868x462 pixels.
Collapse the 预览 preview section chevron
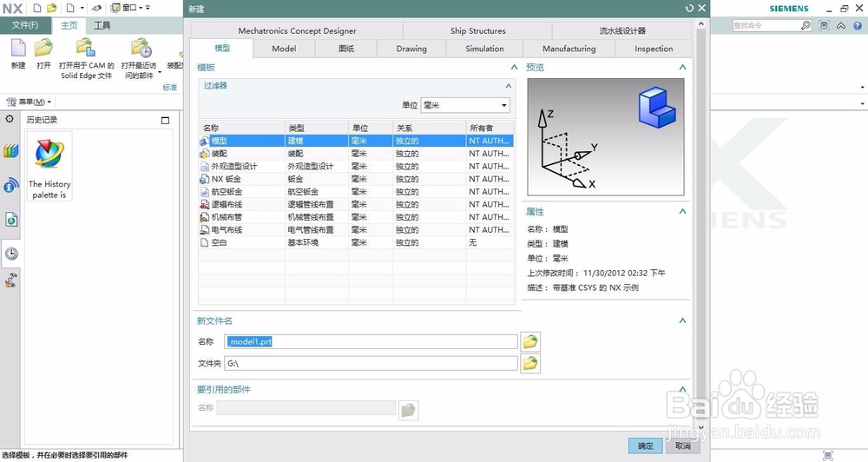(x=682, y=67)
